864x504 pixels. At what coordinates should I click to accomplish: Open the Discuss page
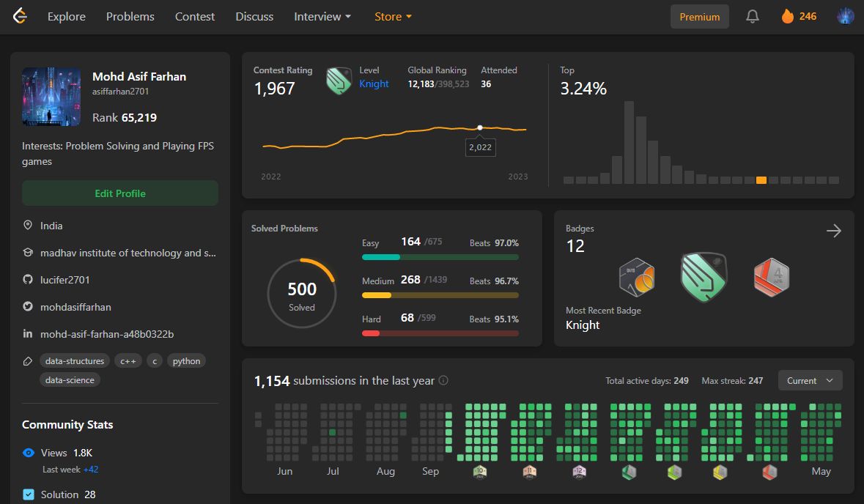click(x=254, y=17)
